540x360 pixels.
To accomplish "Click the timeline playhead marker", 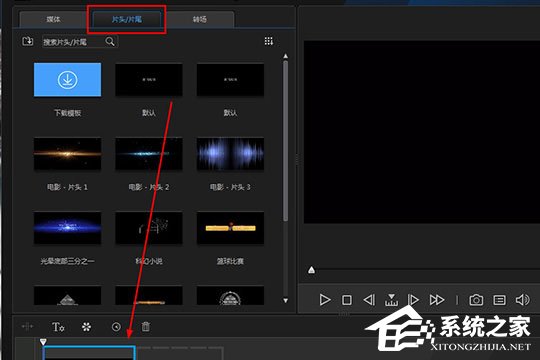I will (x=43, y=342).
